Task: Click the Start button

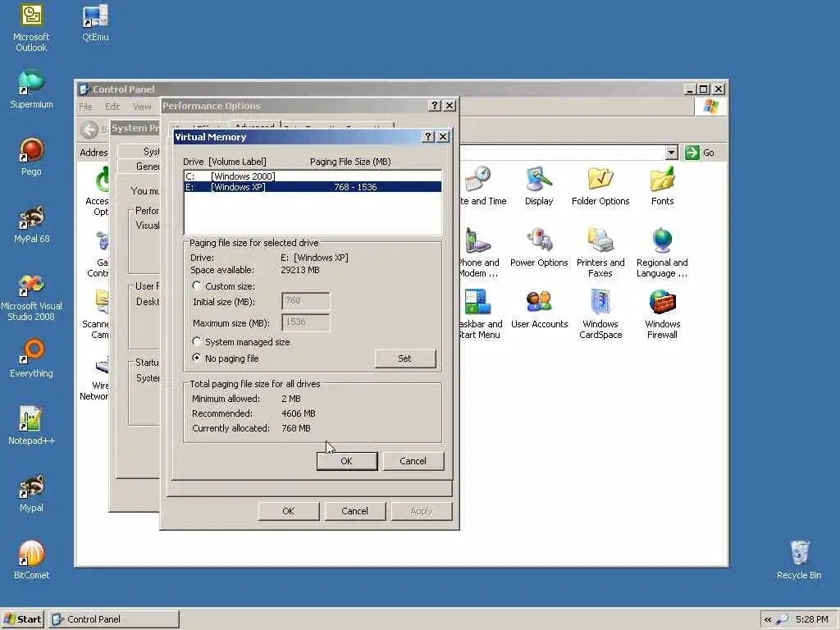Action: click(22, 619)
